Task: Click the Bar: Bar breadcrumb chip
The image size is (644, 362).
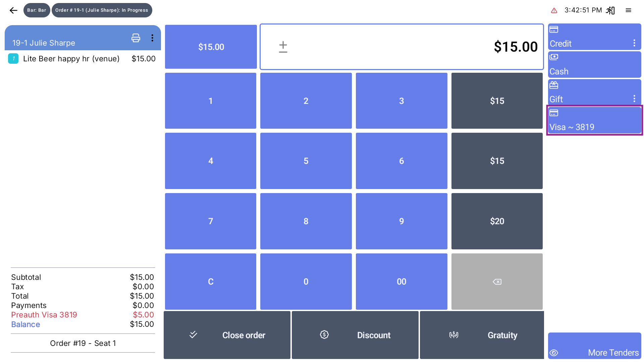Action: [37, 10]
